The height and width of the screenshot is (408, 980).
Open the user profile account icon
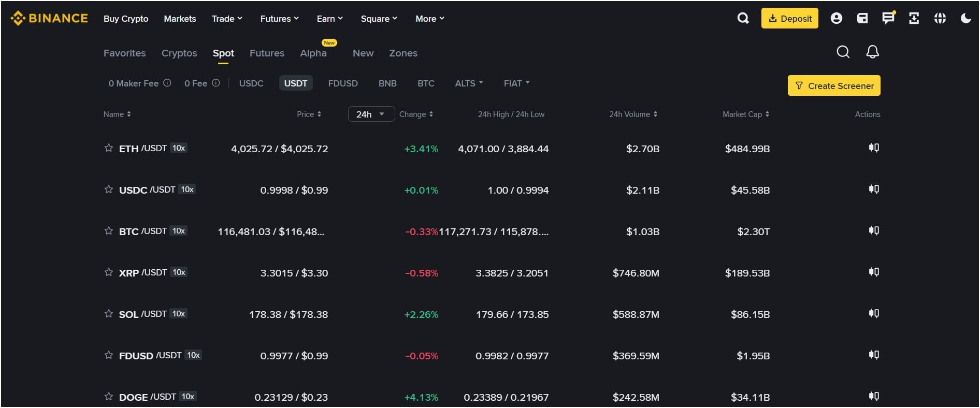[836, 18]
